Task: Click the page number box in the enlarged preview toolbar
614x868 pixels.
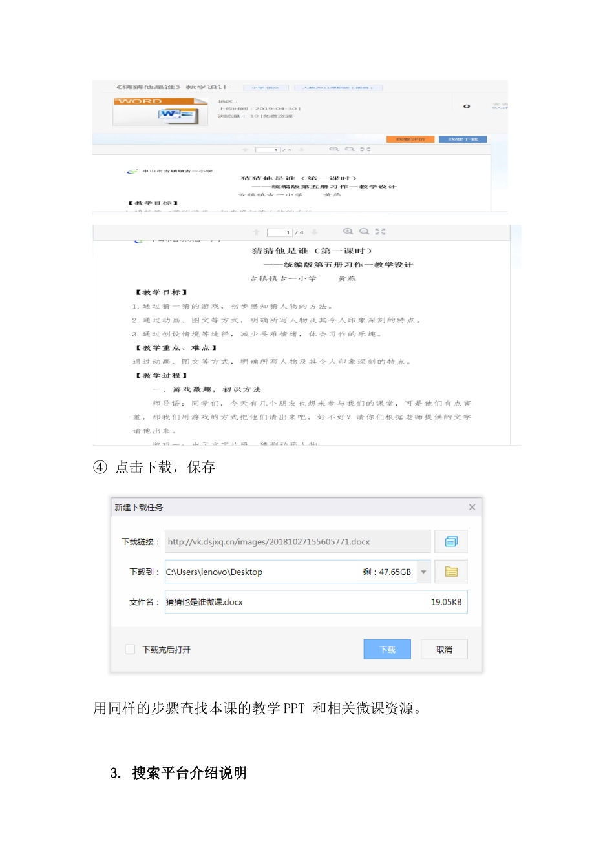Action: tap(280, 232)
